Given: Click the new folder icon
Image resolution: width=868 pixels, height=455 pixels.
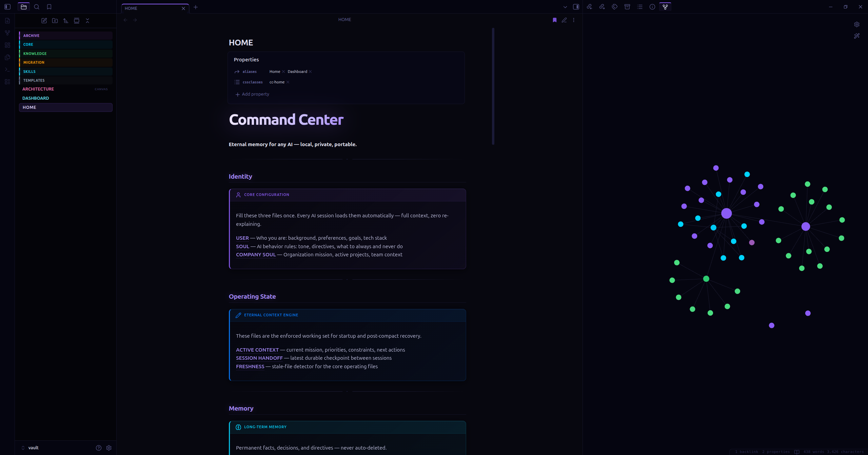Looking at the screenshot, I should 55,21.
